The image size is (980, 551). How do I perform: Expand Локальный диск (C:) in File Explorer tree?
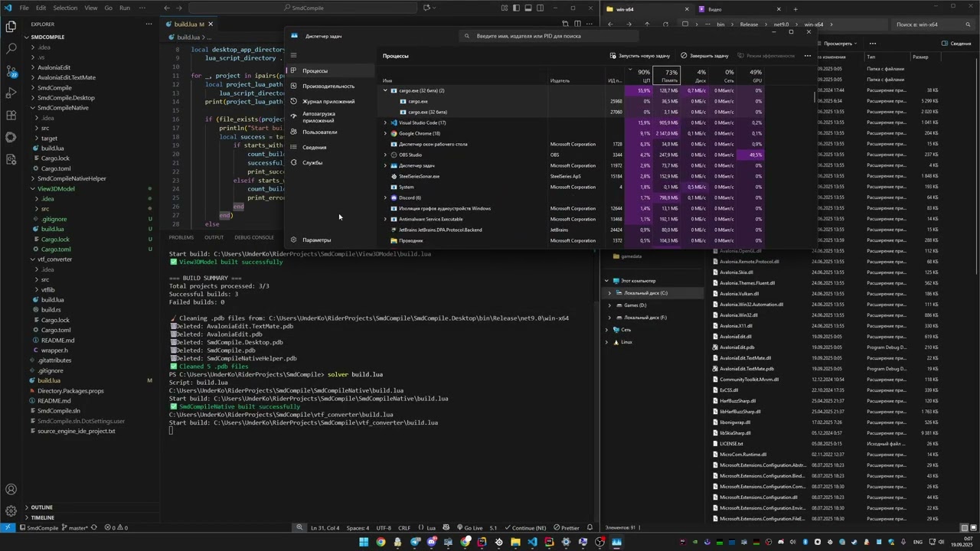[609, 293]
